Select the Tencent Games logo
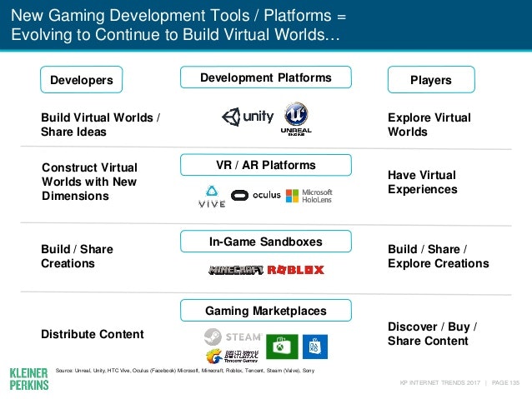This screenshot has height=399, width=532. point(232,356)
